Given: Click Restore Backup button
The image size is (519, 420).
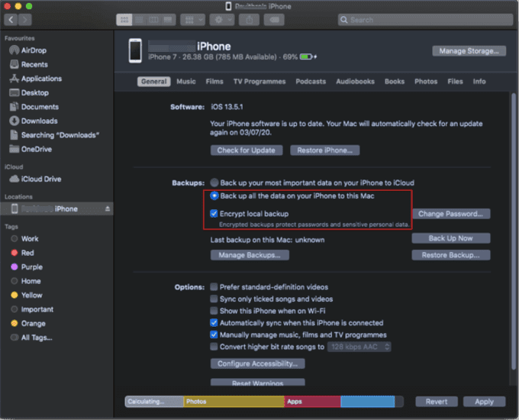Looking at the screenshot, I should click(x=451, y=255).
